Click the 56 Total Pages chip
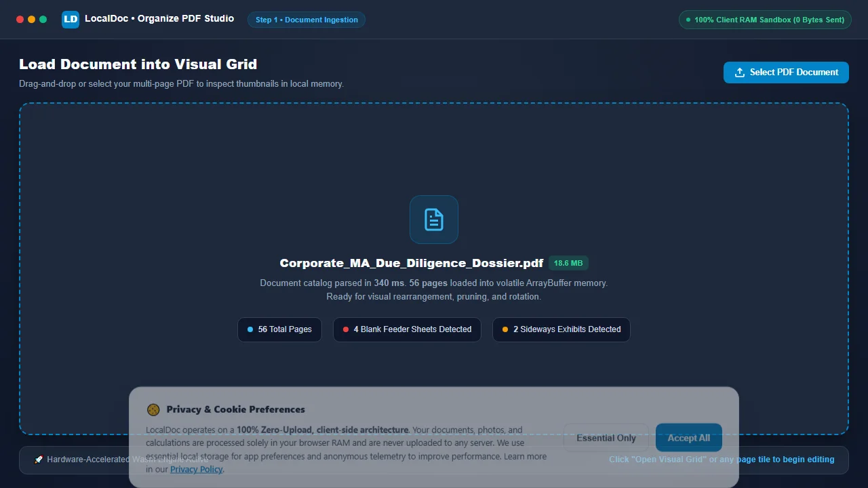This screenshot has height=488, width=868. click(x=279, y=329)
